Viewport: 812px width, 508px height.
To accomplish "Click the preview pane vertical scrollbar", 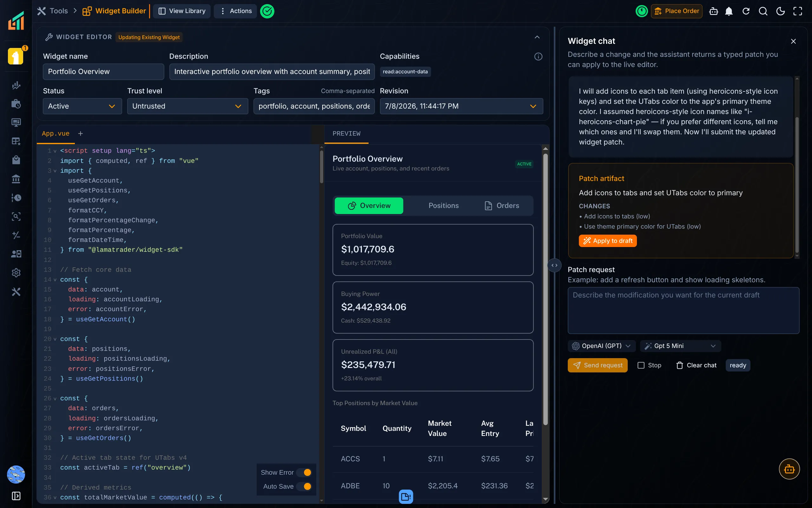I will coord(545,289).
